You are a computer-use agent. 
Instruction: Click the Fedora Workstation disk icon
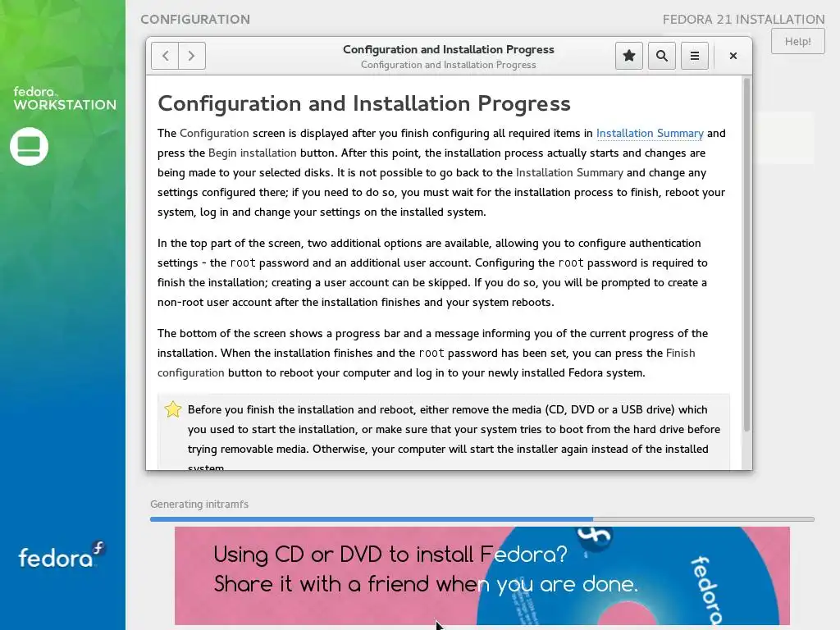point(29,146)
